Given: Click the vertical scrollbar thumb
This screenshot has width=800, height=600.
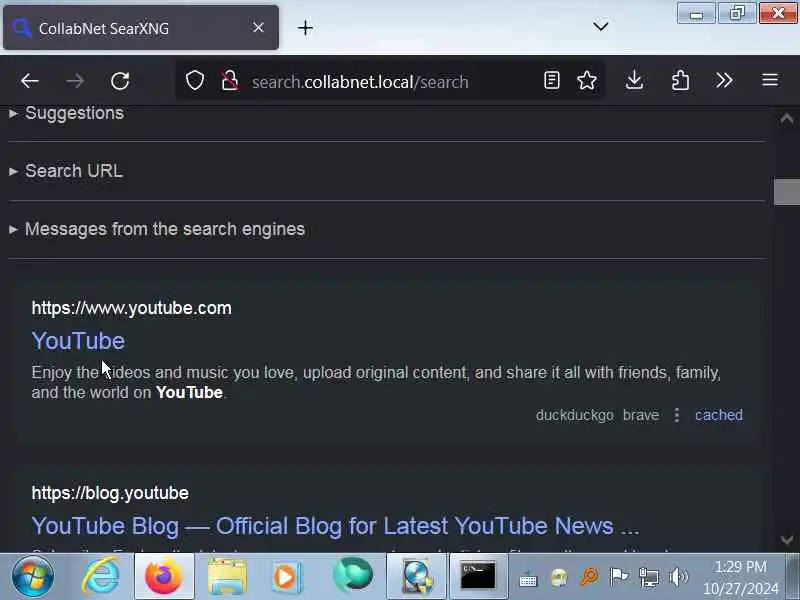Looking at the screenshot, I should click(x=787, y=192).
